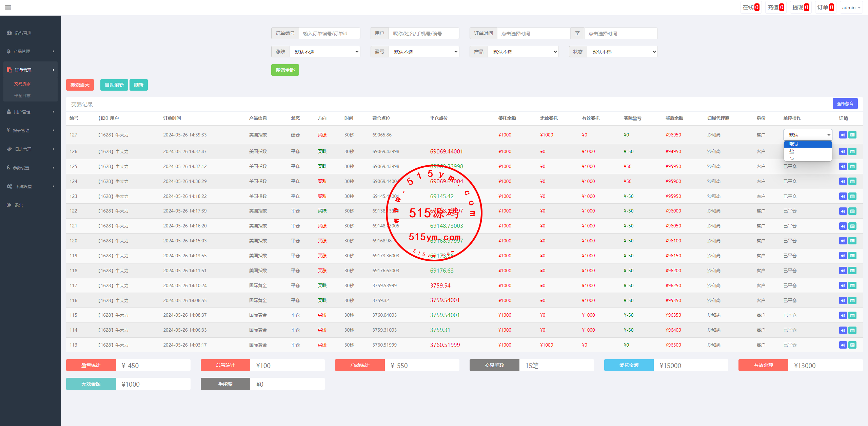Click the 后台首页 dashboard sidebar icon
Viewport: 868px width, 426px height.
coord(9,33)
